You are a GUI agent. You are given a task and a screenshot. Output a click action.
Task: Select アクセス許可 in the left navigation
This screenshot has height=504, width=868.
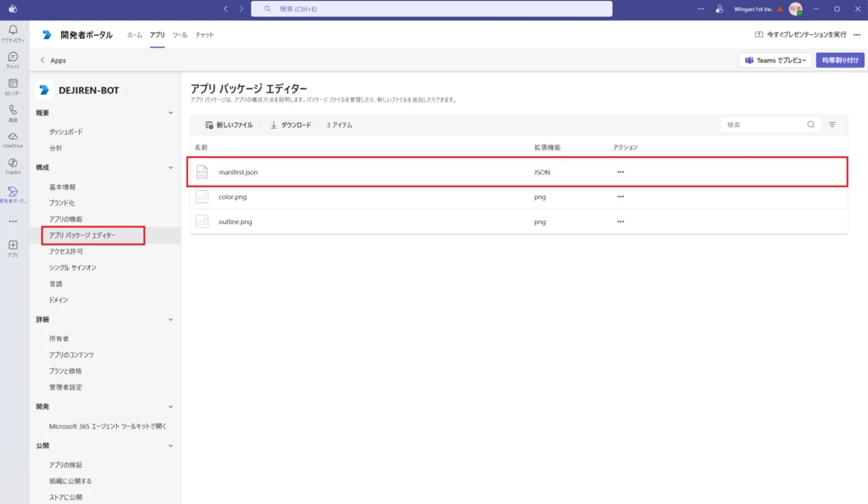(x=66, y=252)
